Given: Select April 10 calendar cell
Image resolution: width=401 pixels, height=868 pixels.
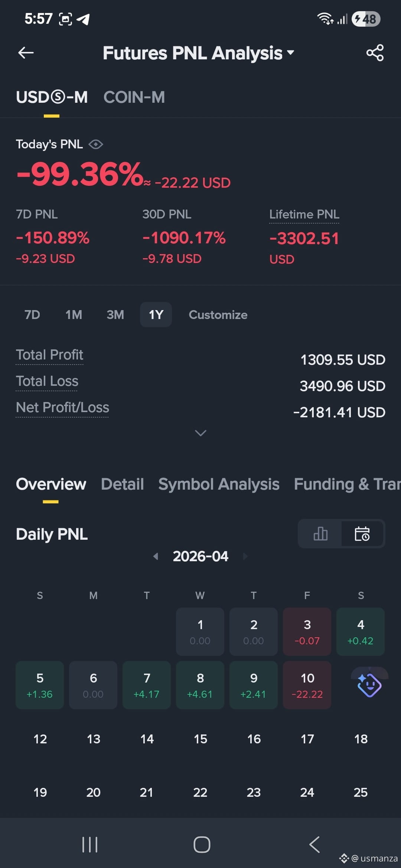Looking at the screenshot, I should [307, 685].
